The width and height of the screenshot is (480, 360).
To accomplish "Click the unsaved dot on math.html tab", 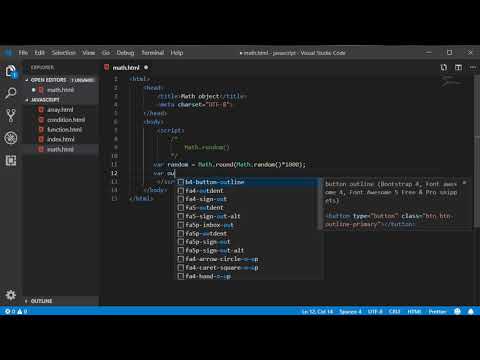I will pyautogui.click(x=146, y=68).
